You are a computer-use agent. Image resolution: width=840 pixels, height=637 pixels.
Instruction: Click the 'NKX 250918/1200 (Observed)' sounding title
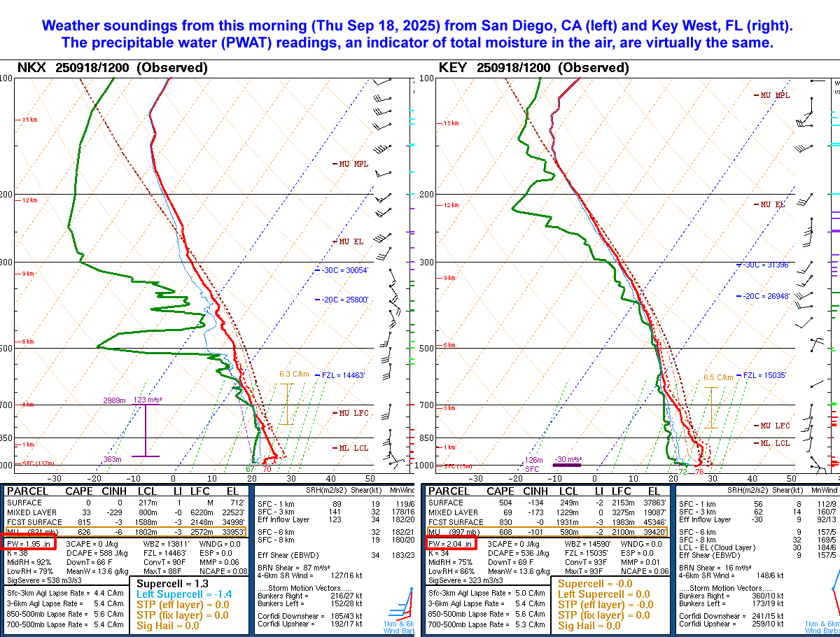coord(112,68)
